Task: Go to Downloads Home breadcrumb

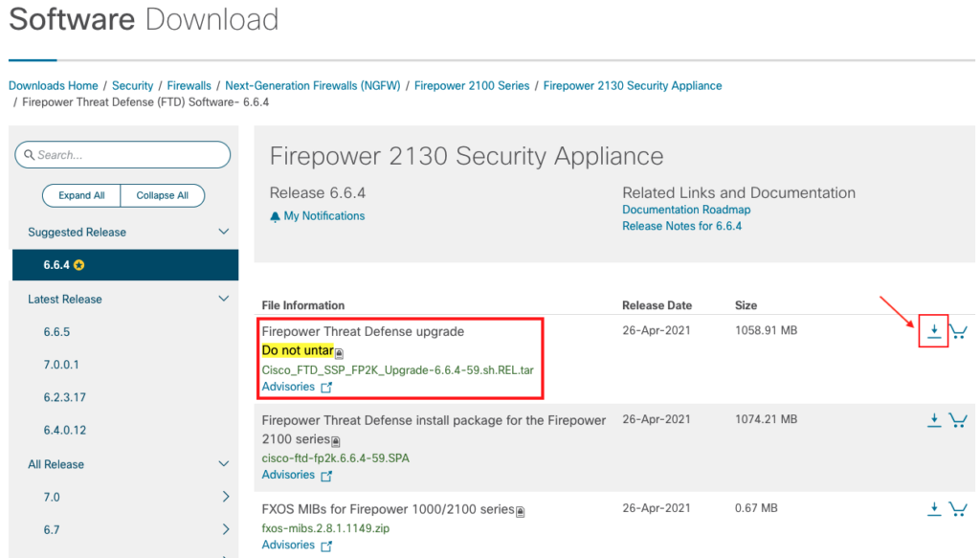Action: 54,85
